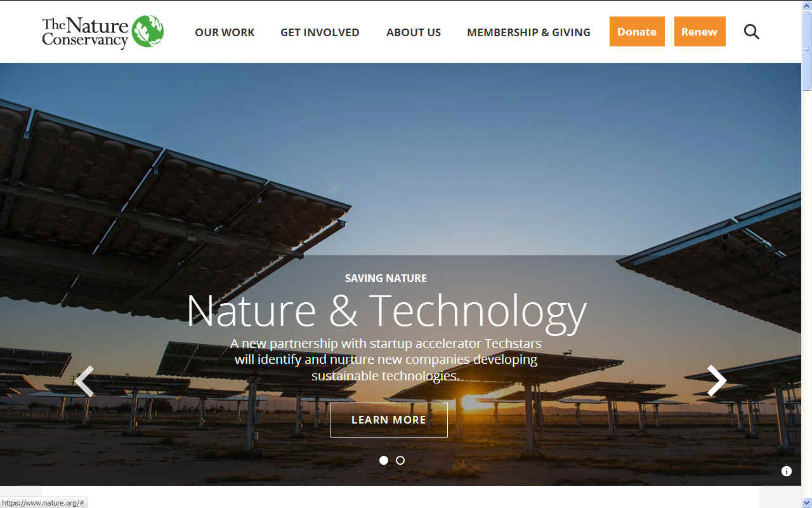Image resolution: width=812 pixels, height=508 pixels.
Task: Open the About Us menu item
Action: click(x=414, y=32)
